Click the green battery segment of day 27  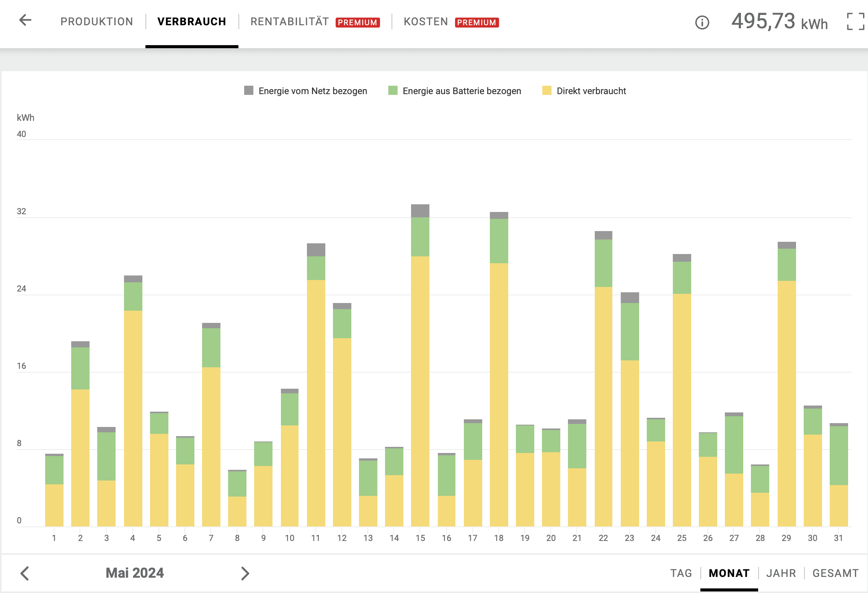coord(734,445)
